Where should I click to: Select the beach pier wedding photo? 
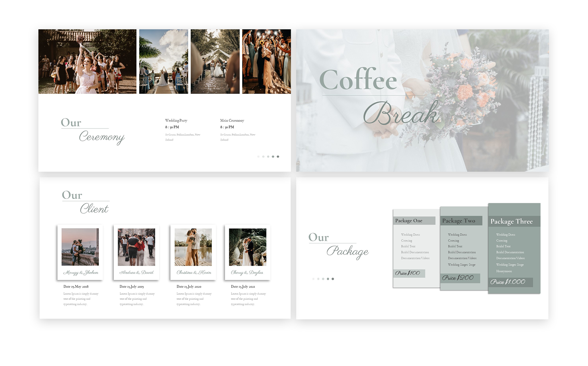point(164,61)
